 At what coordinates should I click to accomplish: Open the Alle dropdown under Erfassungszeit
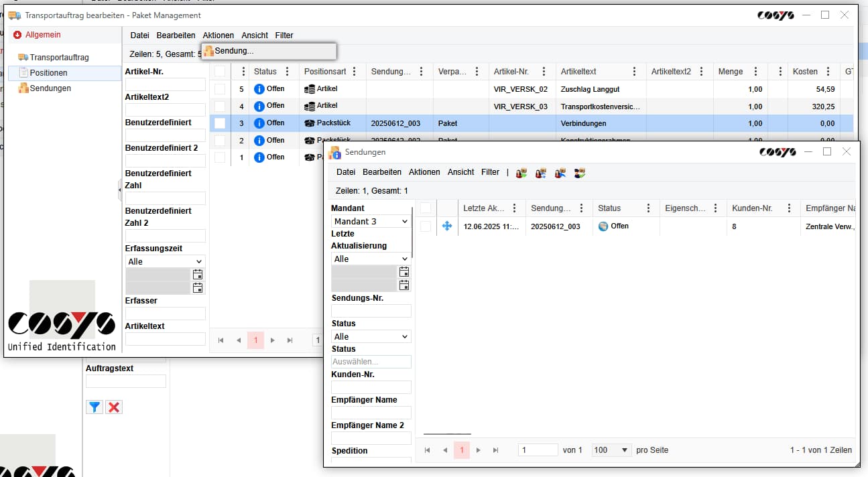(x=165, y=261)
